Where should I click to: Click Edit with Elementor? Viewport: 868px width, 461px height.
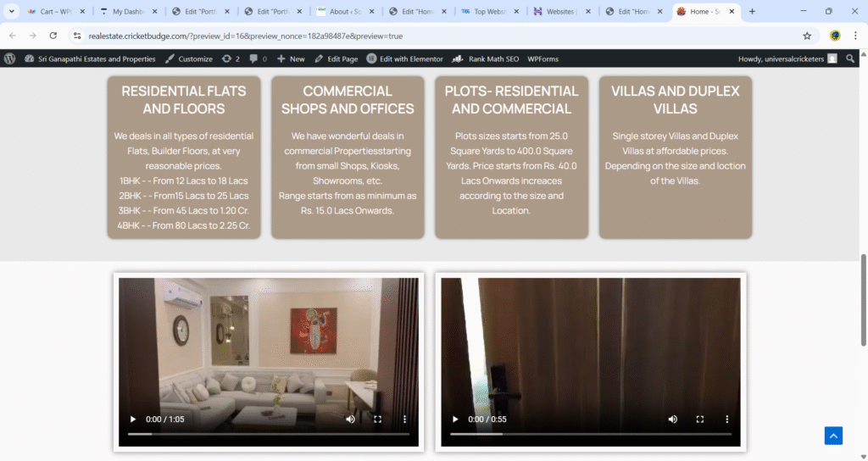pyautogui.click(x=404, y=59)
